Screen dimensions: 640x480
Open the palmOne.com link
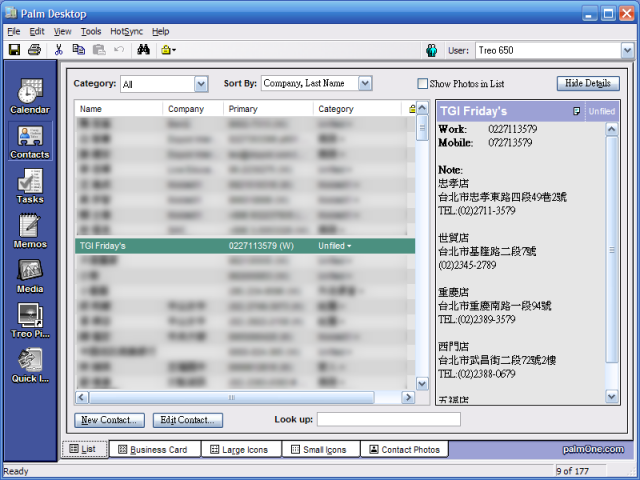[593, 449]
